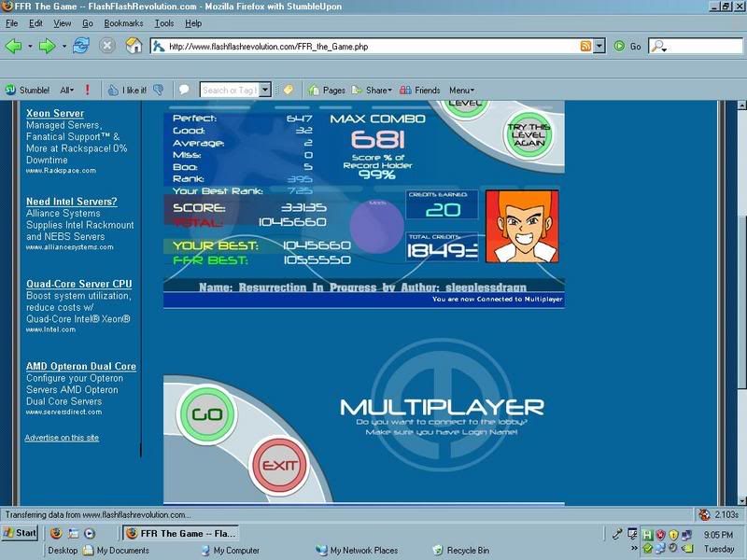The height and width of the screenshot is (560, 747).
Task: Go to Firefox home page icon
Action: pyautogui.click(x=134, y=45)
